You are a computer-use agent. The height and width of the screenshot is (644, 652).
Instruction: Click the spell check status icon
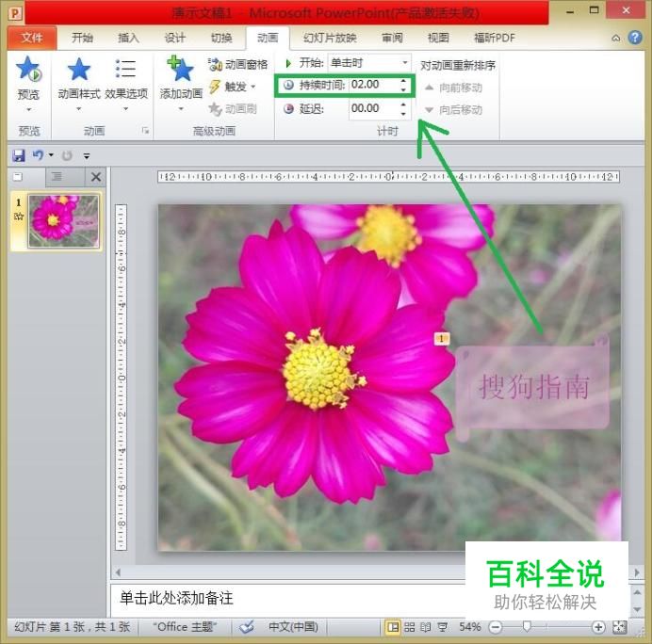(247, 626)
